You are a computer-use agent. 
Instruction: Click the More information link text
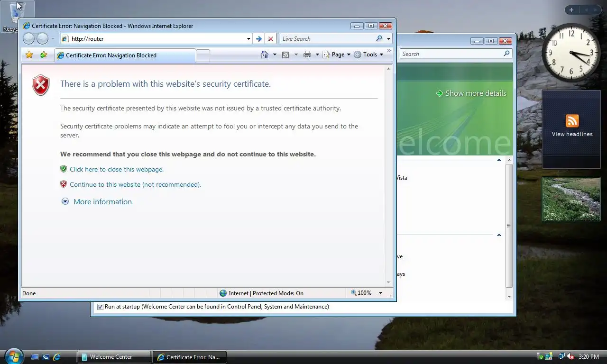(102, 201)
